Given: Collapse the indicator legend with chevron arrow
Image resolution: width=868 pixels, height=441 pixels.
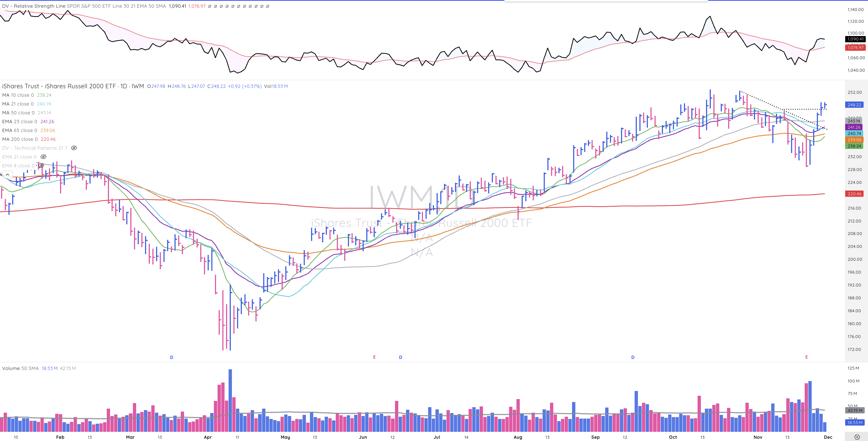Looking at the screenshot, I should tap(7, 175).
